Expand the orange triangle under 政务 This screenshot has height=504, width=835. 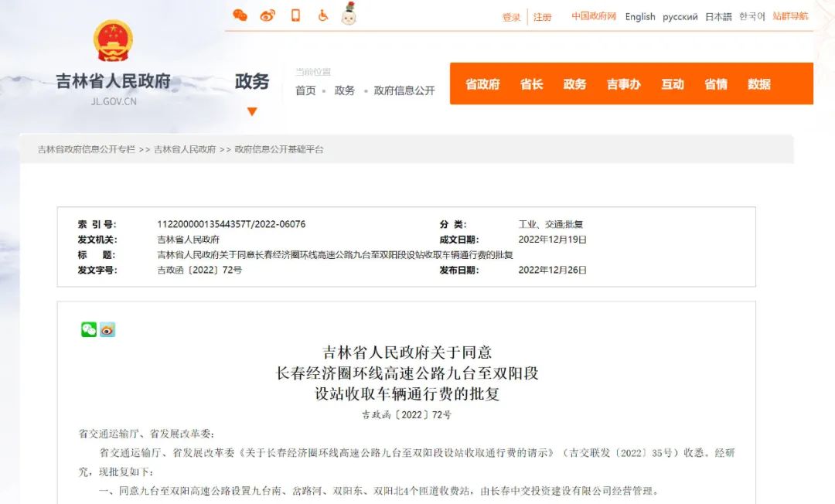251,112
